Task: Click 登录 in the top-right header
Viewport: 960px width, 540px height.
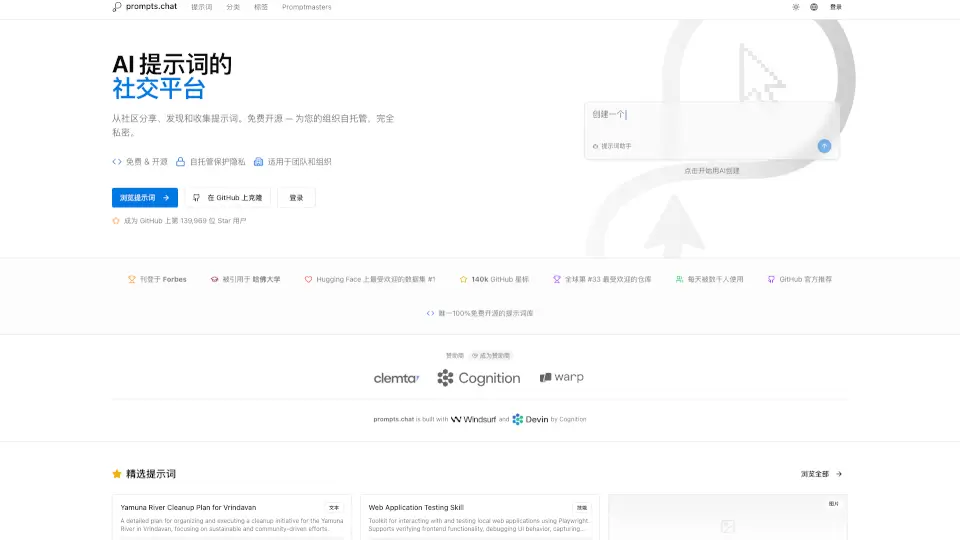Action: tap(835, 7)
